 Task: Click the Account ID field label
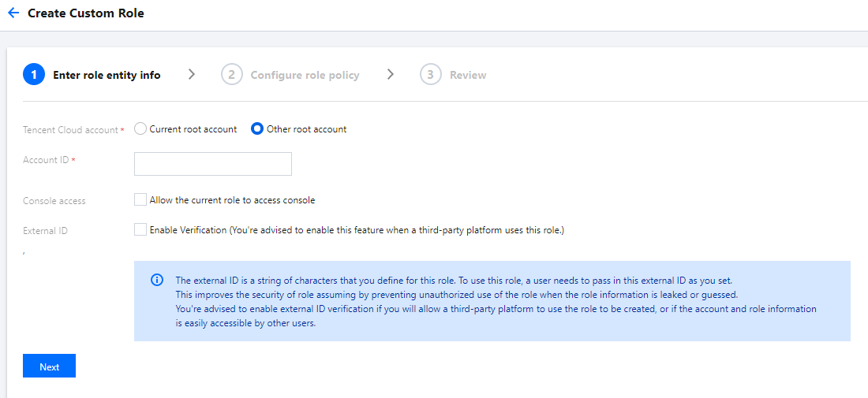click(46, 160)
